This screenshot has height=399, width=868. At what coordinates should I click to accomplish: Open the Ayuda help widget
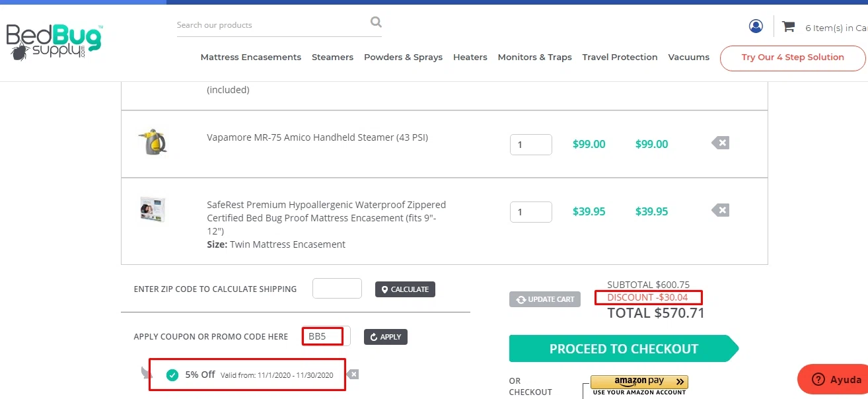pyautogui.click(x=834, y=379)
